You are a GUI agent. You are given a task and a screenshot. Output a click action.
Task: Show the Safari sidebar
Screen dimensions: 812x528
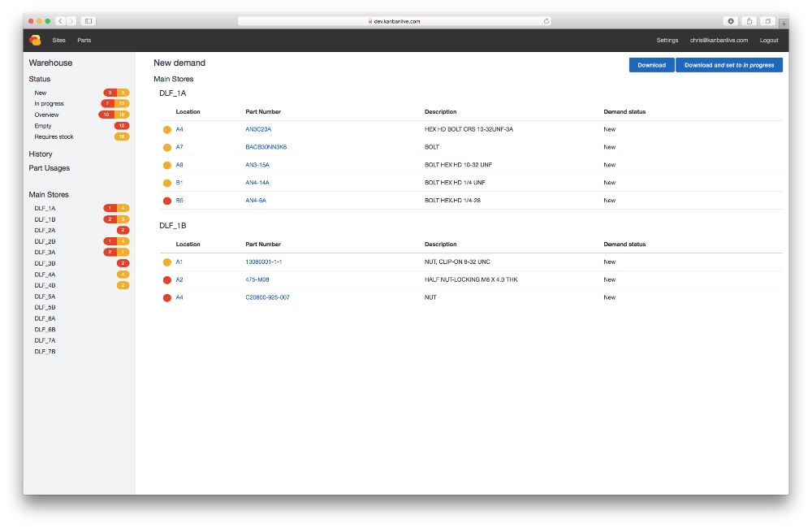pos(88,20)
